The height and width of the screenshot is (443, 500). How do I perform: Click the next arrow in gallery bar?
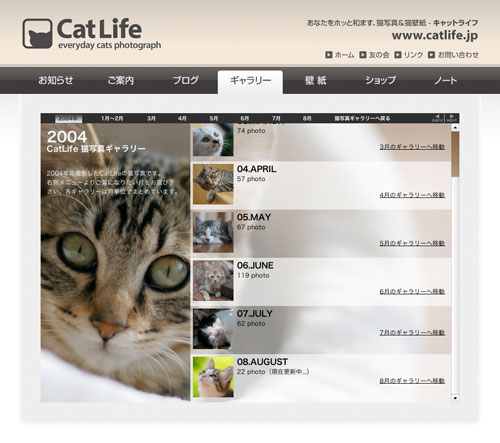(x=452, y=118)
